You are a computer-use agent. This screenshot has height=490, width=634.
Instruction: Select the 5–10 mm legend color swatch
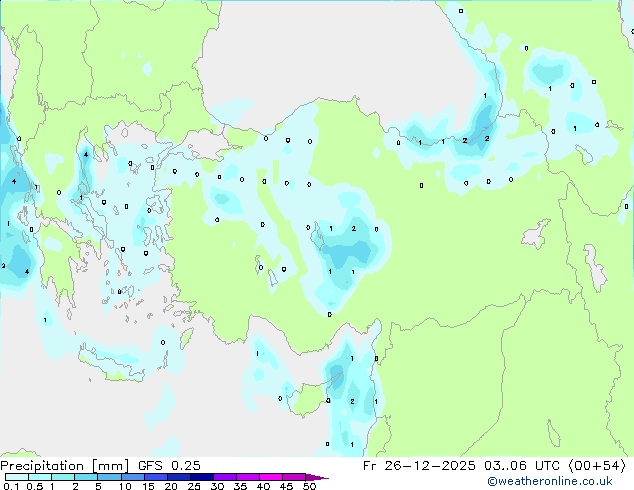tap(109, 477)
